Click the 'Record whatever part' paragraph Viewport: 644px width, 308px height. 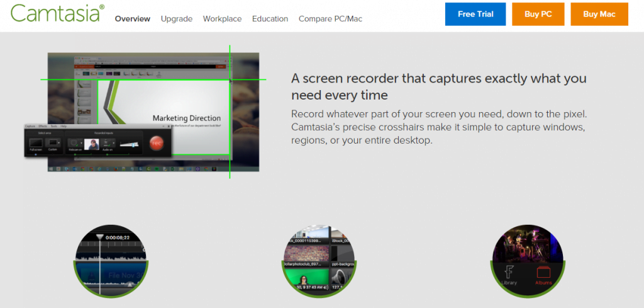click(438, 127)
